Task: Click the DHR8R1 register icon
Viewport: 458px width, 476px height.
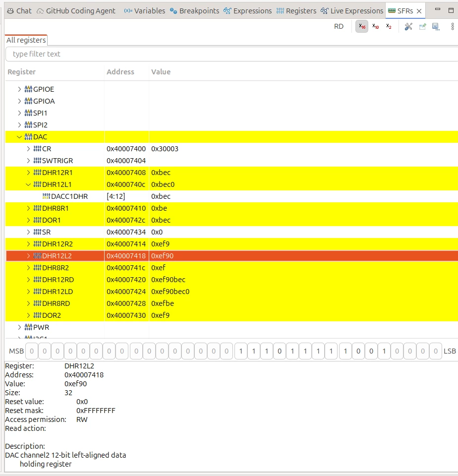Action: 37,208
